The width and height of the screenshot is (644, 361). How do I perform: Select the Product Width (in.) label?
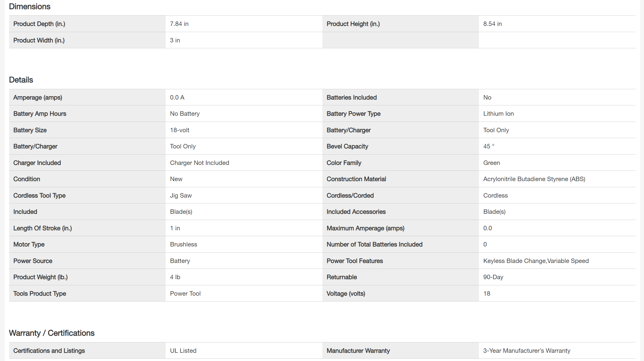(39, 40)
